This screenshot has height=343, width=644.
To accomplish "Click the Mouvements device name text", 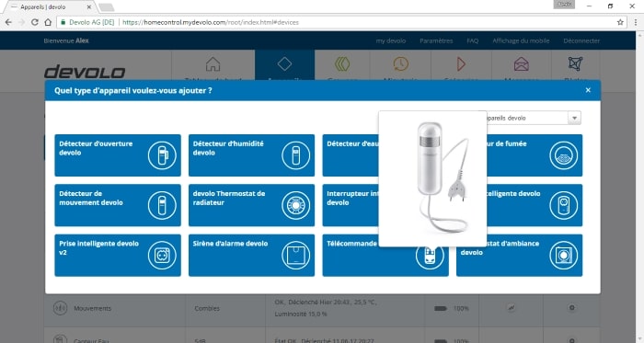I will [92, 308].
